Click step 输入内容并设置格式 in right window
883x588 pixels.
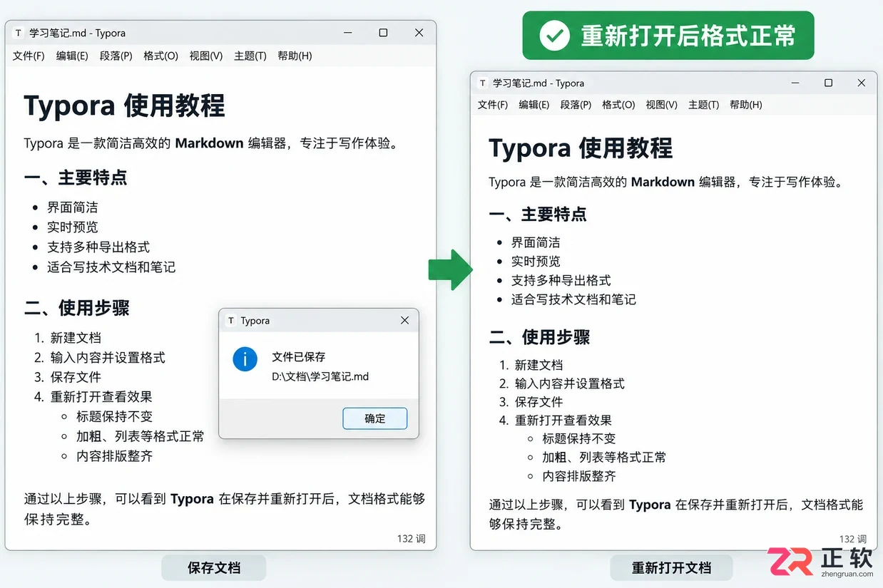pos(570,383)
